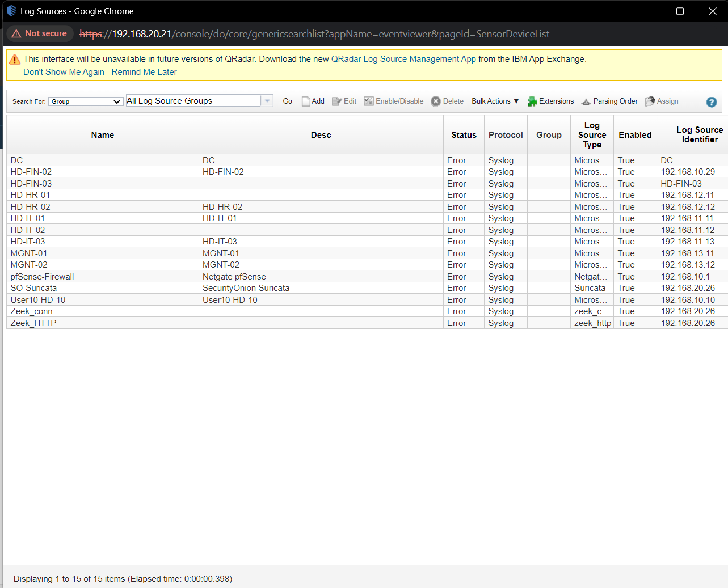Select the SO-Suricata log source row

tap(33, 288)
